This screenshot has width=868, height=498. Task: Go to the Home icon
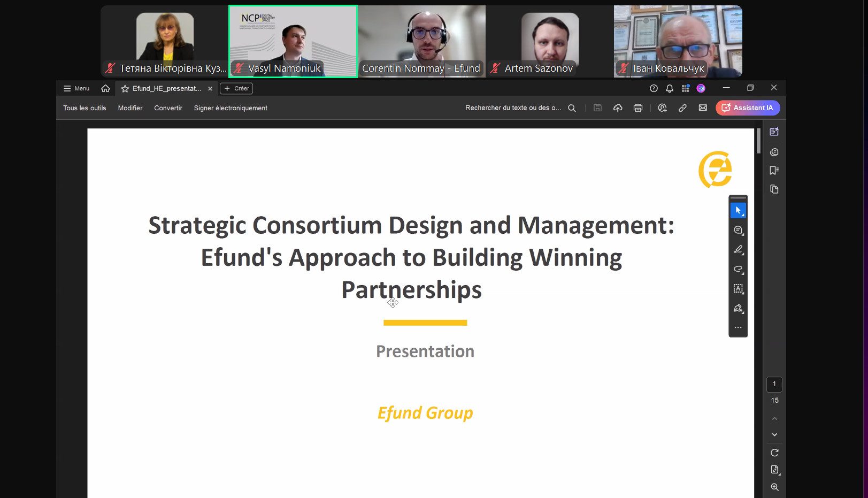105,88
